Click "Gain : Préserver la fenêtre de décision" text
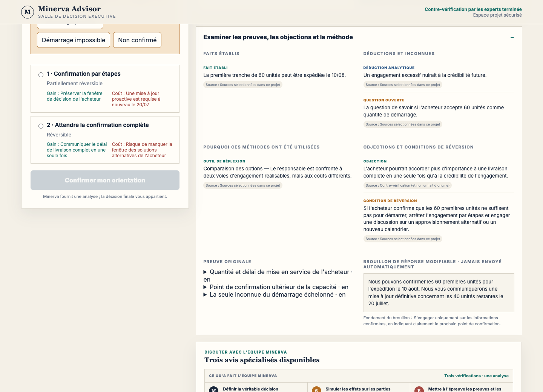Image resolution: width=543 pixels, height=392 pixels. coord(75,96)
